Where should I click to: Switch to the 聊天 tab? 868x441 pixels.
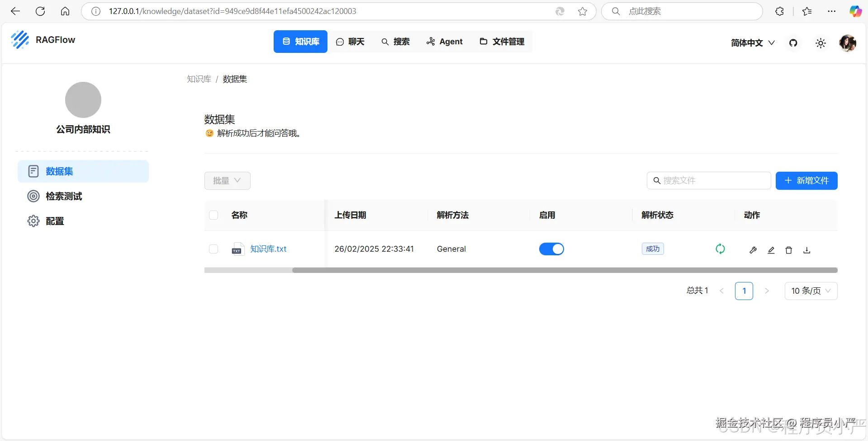coord(351,41)
